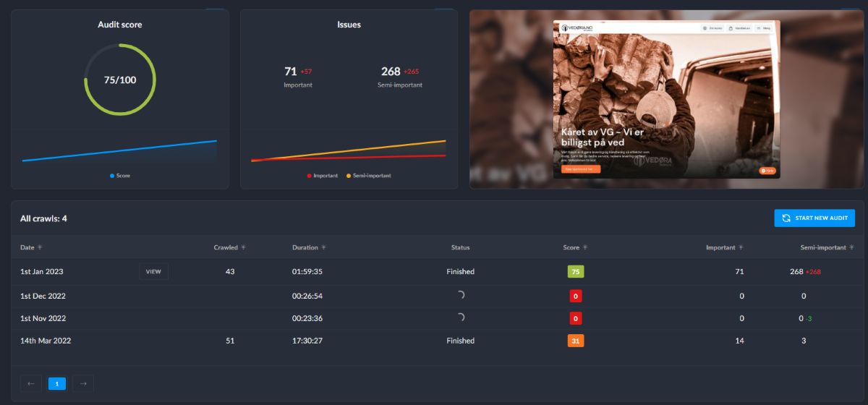Click the Date column header
868x405 pixels.
27,247
